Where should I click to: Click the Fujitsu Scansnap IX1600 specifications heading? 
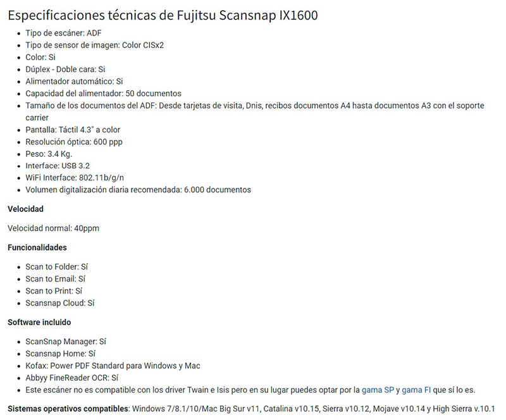coord(163,15)
